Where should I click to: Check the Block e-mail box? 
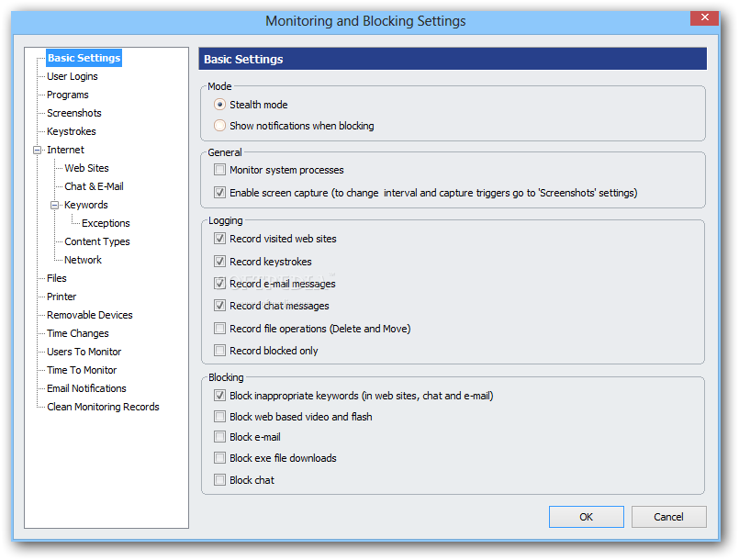pos(219,437)
